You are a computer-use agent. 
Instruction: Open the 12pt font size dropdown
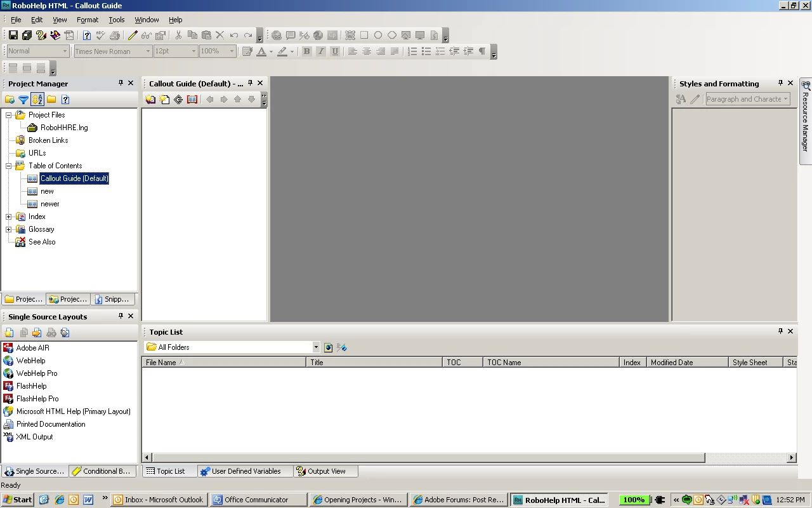point(193,51)
